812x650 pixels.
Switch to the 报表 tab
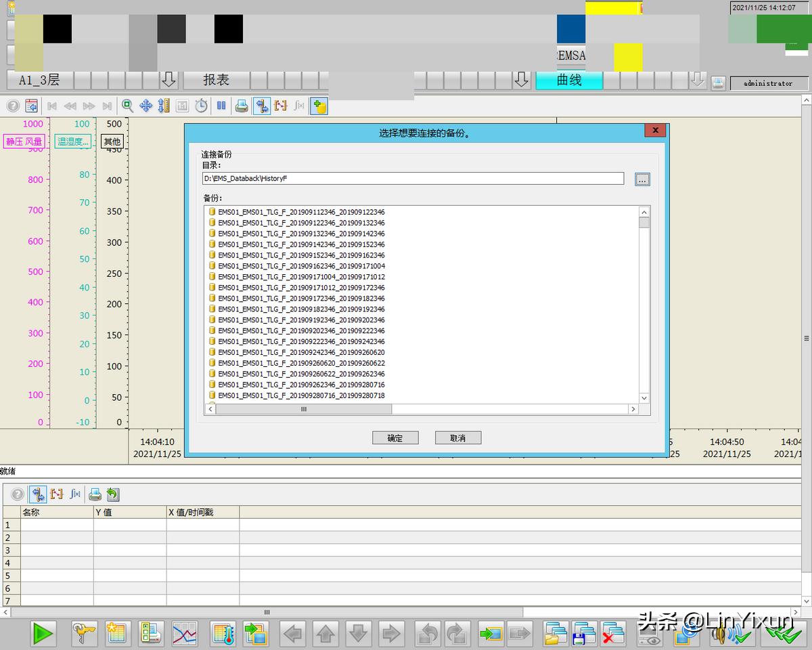[x=217, y=80]
